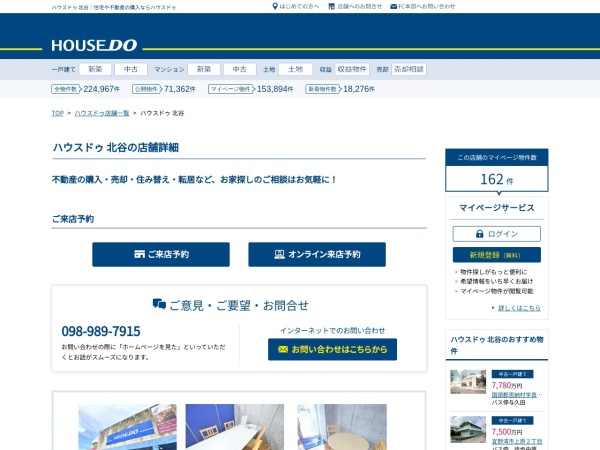Click the オンライン来店予約 button
The image size is (600, 450).
[x=317, y=254]
